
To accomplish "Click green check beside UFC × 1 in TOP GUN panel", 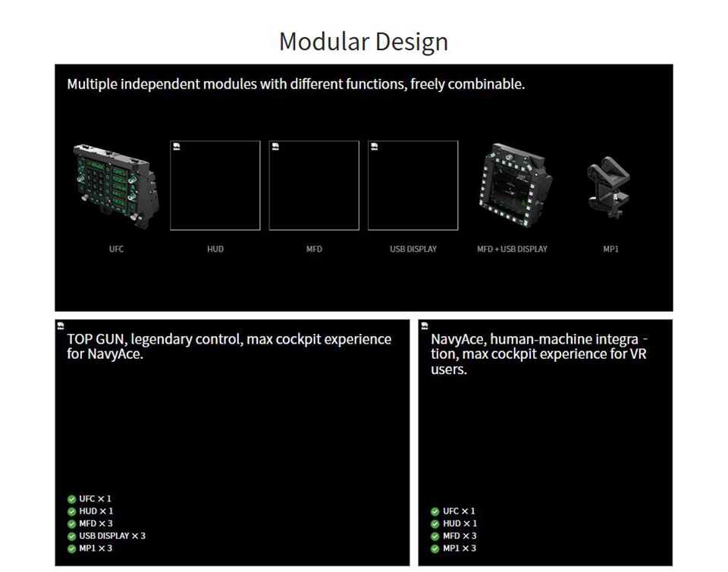I will [x=72, y=499].
